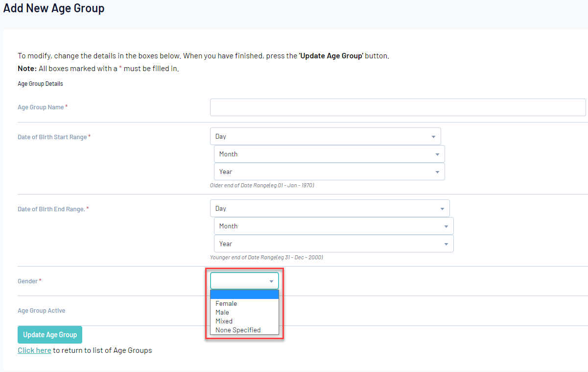Viewport: 588px width, 372px height.
Task: Open the Start Range Day dropdown
Action: click(x=326, y=136)
